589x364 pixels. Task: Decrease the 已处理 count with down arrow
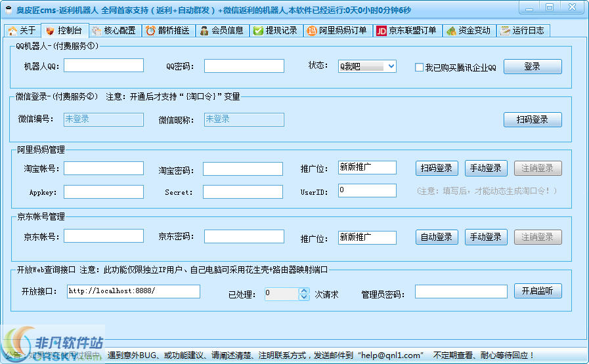(x=304, y=297)
